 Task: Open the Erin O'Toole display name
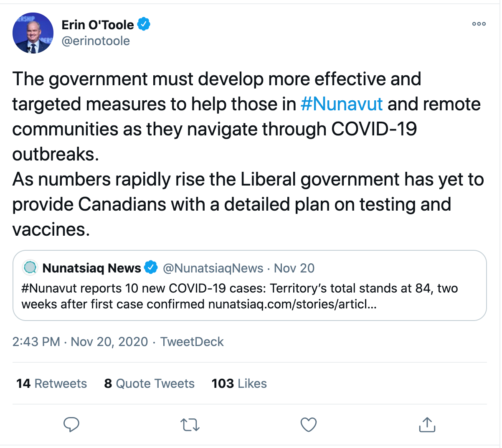(x=98, y=25)
